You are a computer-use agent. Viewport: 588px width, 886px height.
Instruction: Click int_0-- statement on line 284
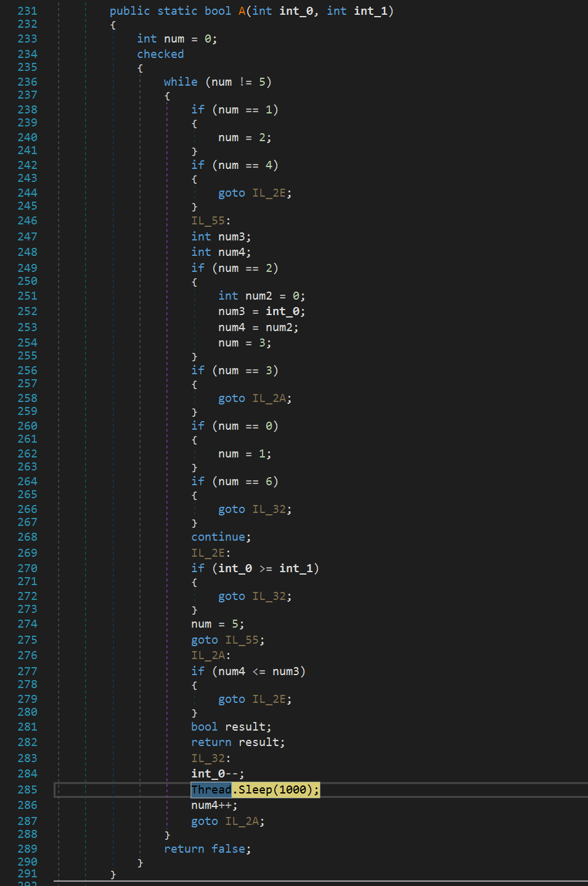pyautogui.click(x=217, y=774)
